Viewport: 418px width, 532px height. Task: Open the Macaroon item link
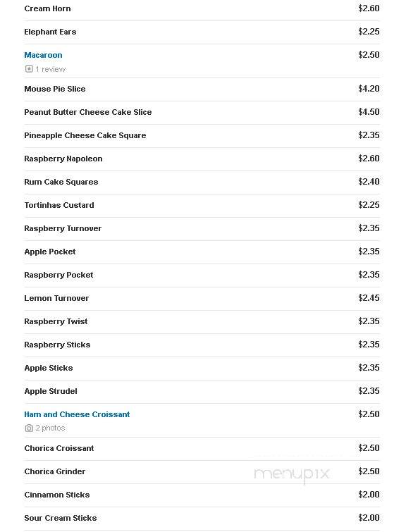coord(44,55)
